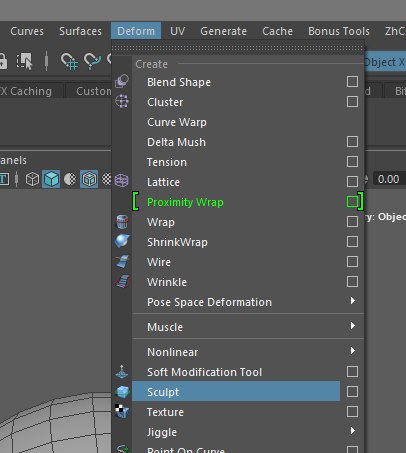Enable the snap to curves icon

click(x=92, y=61)
